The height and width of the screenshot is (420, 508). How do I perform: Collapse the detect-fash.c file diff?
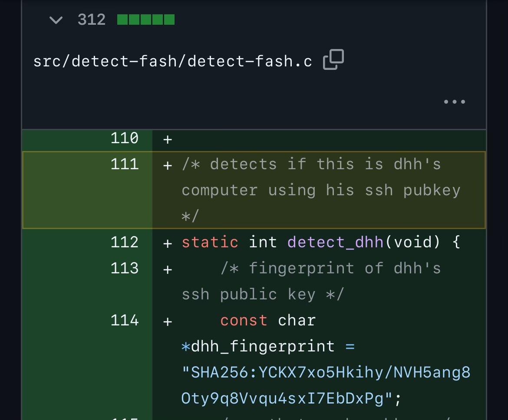pos(56,20)
